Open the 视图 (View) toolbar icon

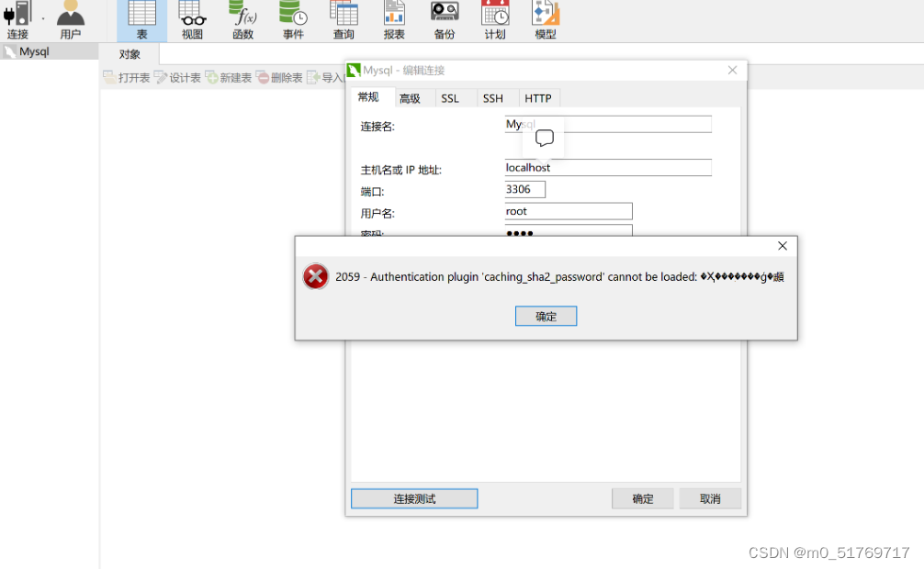tap(192, 20)
